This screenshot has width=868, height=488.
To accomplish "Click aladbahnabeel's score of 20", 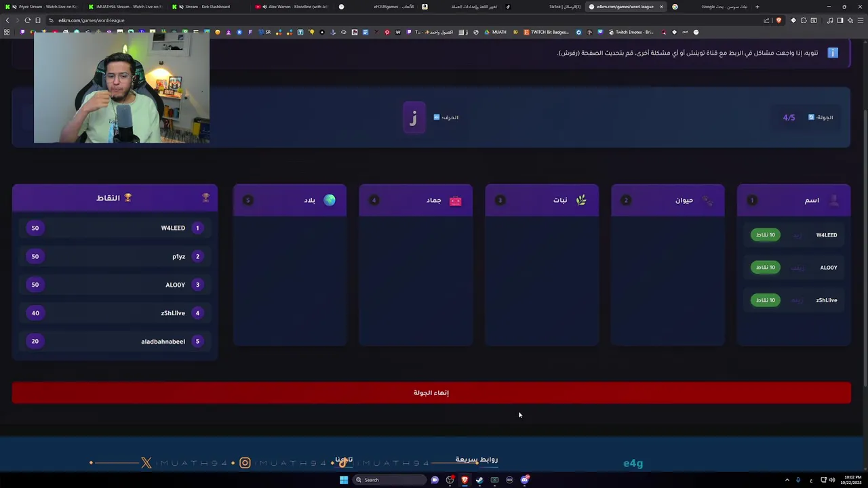I will [35, 341].
